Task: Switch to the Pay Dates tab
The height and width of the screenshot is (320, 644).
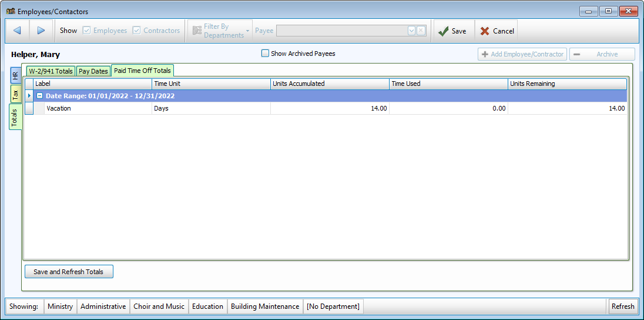Action: [x=93, y=71]
